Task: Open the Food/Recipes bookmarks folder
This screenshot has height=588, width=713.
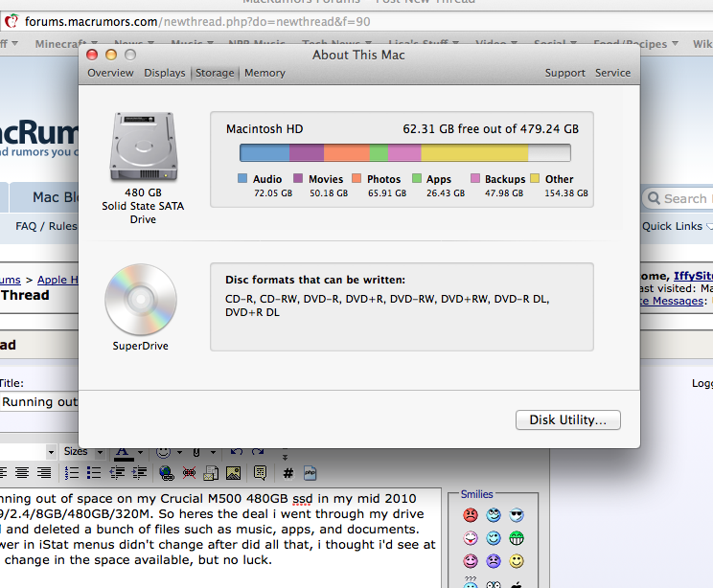Action: [x=635, y=44]
